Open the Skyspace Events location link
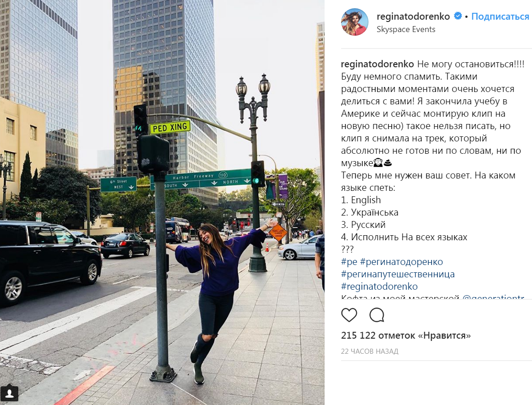Viewport: 532px width, 405px height. pyautogui.click(x=406, y=29)
